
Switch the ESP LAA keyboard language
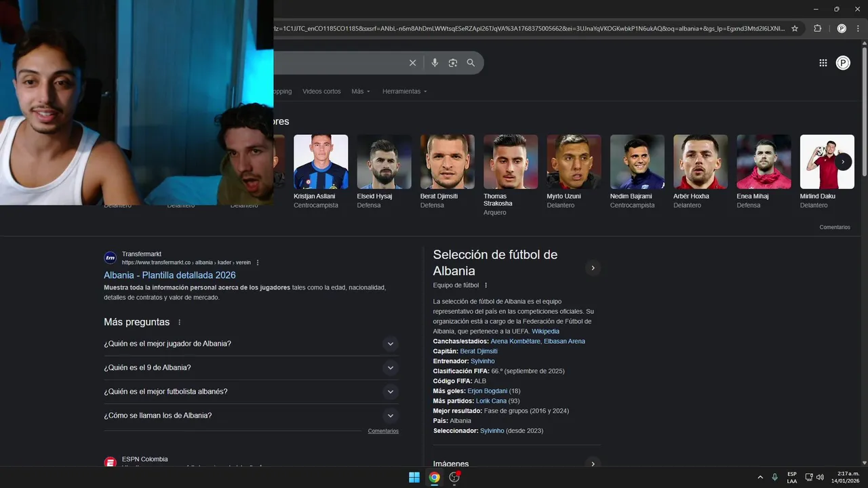point(792,477)
